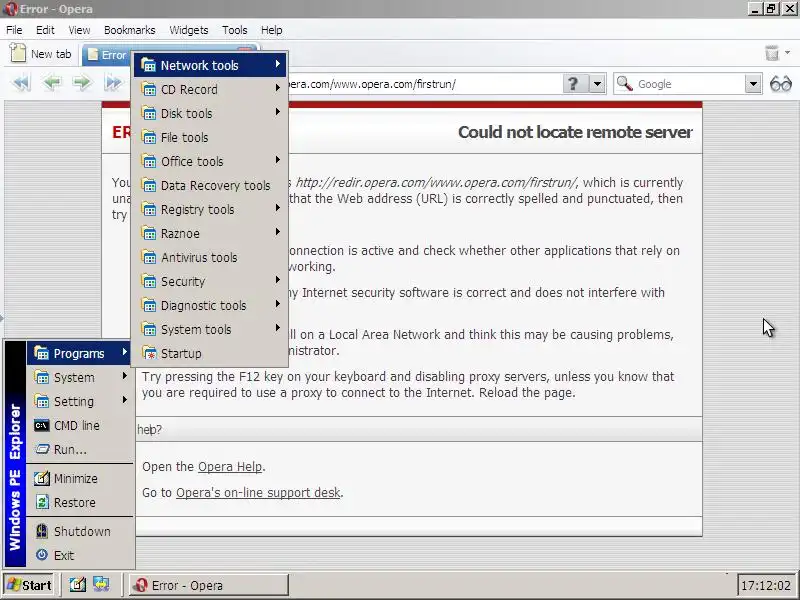Open the dropdown beside the trash can
This screenshot has width=800, height=600.
(x=787, y=53)
